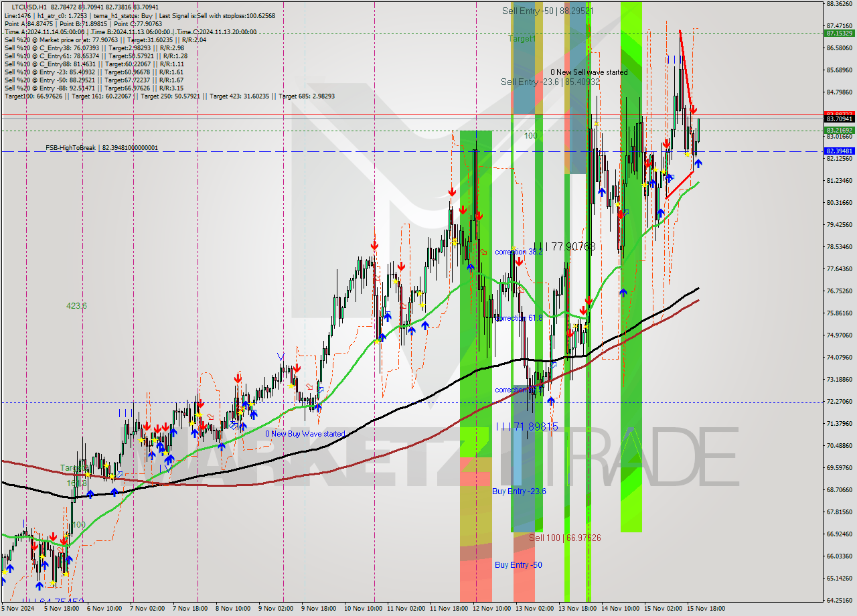
Task: Click the 'Buy Entry -50' label
Action: [518, 564]
